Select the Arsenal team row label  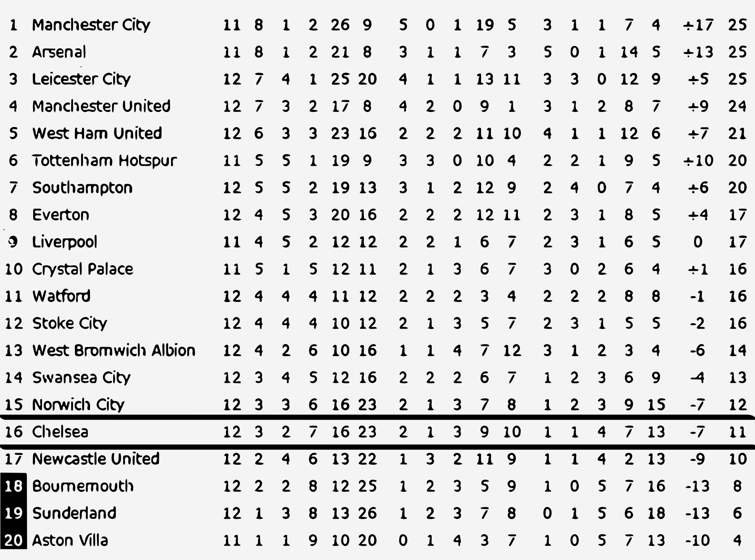coord(59,52)
